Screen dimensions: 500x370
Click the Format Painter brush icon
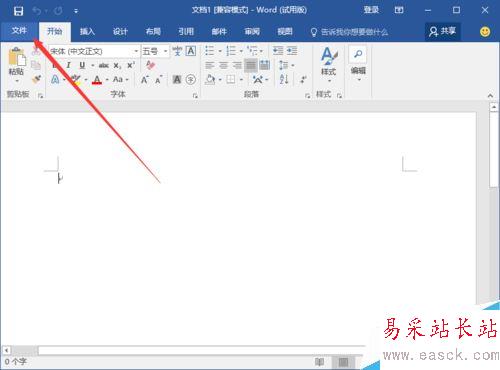(36, 79)
